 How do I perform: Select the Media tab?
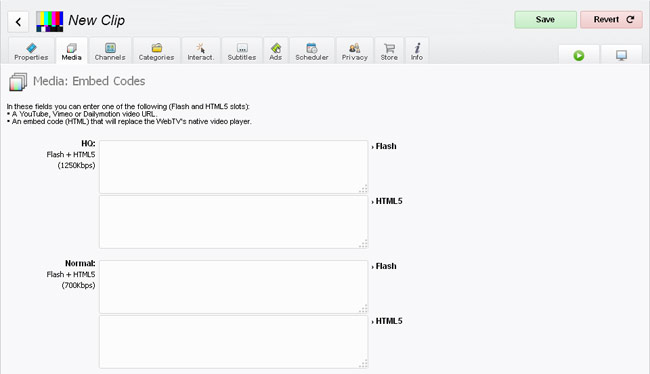71,51
